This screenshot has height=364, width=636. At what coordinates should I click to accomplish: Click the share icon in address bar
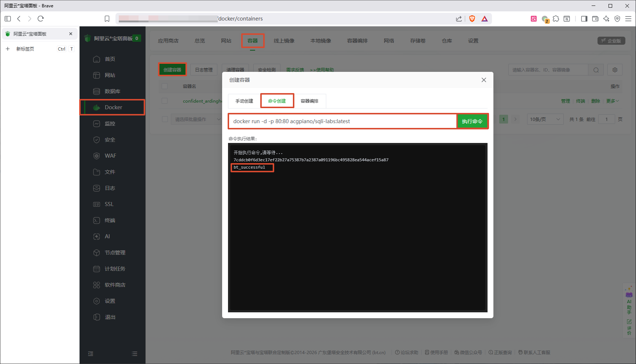tap(459, 19)
